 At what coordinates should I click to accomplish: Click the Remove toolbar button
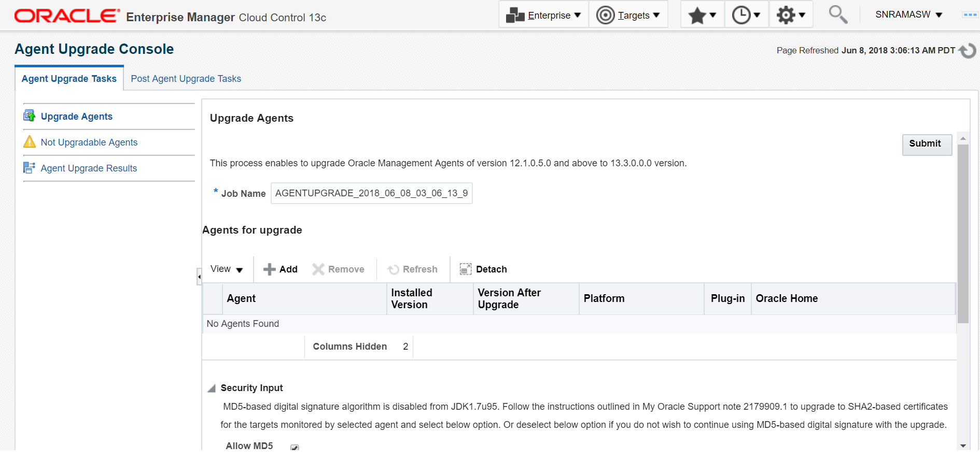coord(338,269)
